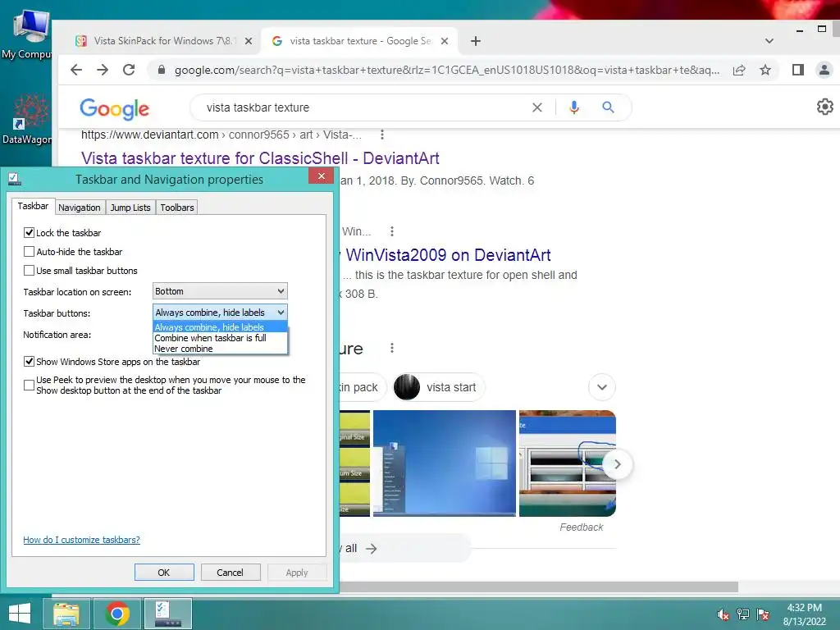This screenshot has height=630, width=840.
Task: Open the clock showing 4:32 PM
Action: (x=804, y=614)
